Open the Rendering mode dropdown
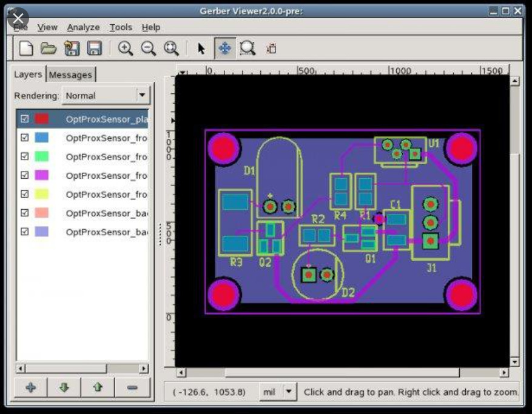 141,96
